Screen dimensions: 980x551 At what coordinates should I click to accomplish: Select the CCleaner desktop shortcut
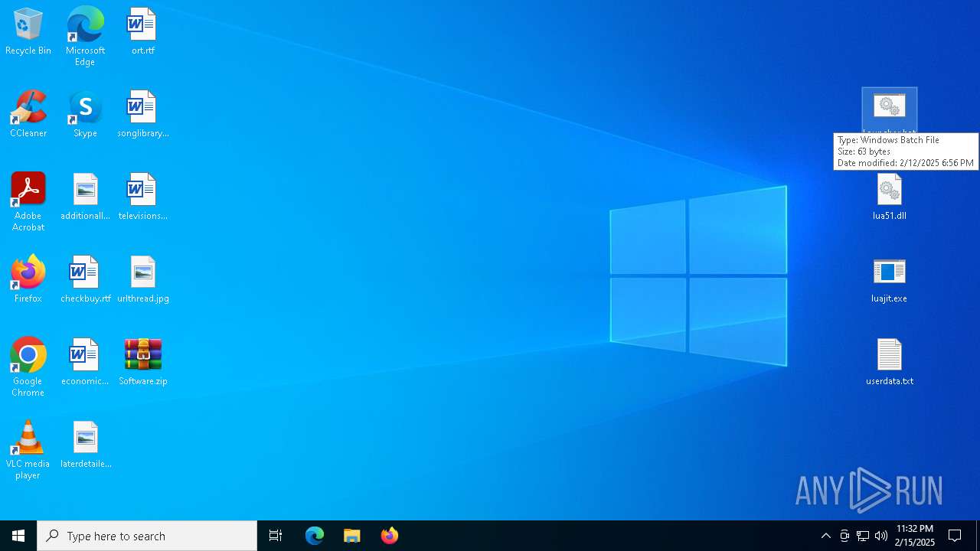click(28, 114)
